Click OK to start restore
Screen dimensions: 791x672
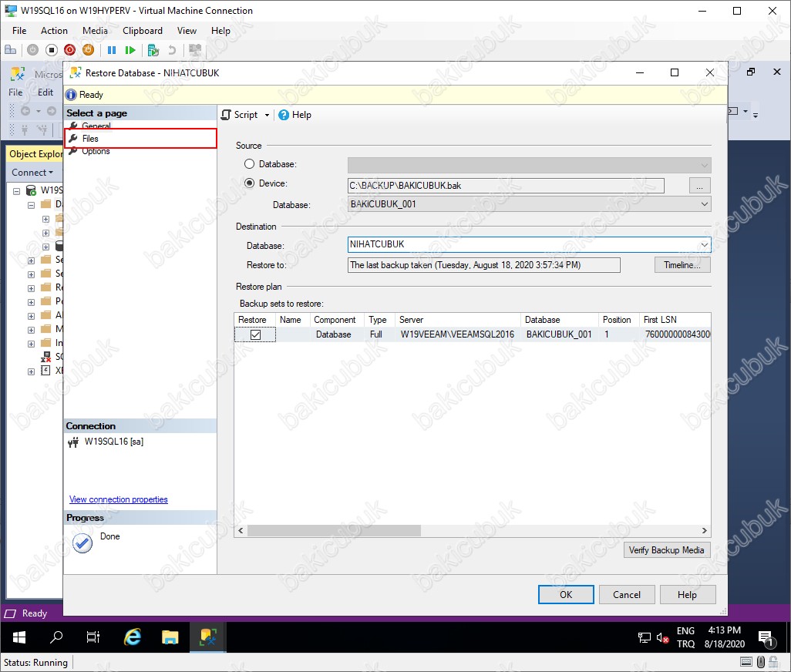pyautogui.click(x=566, y=594)
